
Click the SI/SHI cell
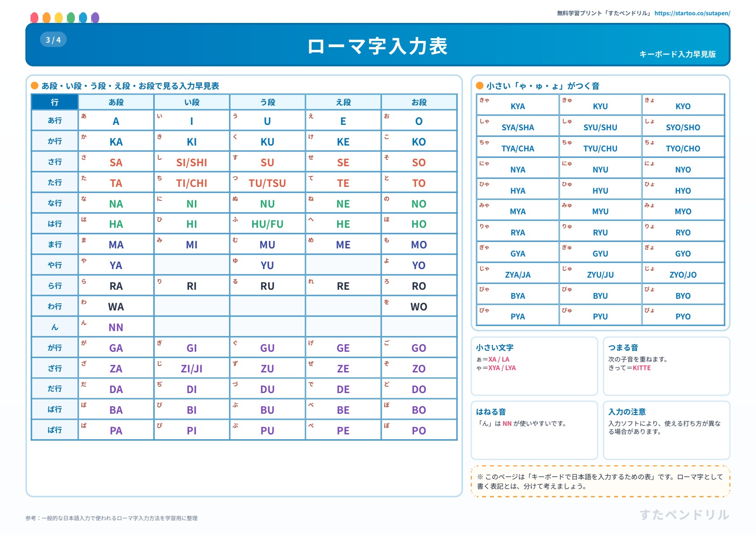pos(192,162)
